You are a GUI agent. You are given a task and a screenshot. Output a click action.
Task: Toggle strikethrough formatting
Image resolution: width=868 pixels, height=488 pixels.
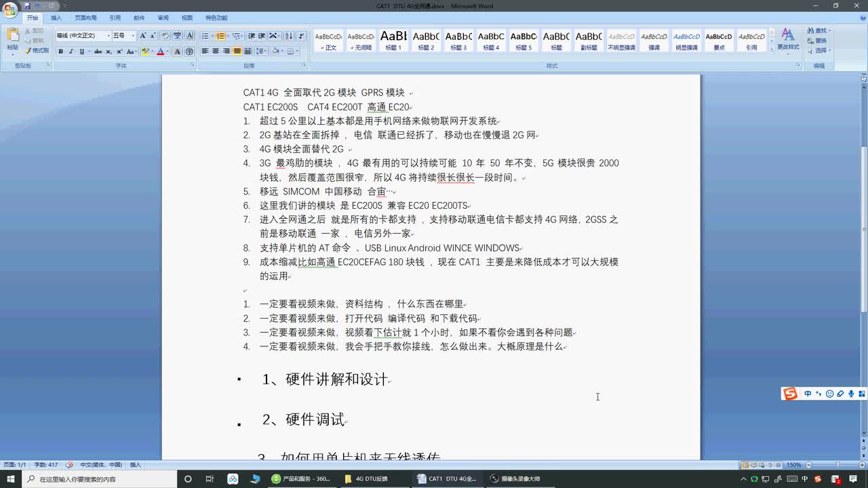98,52
